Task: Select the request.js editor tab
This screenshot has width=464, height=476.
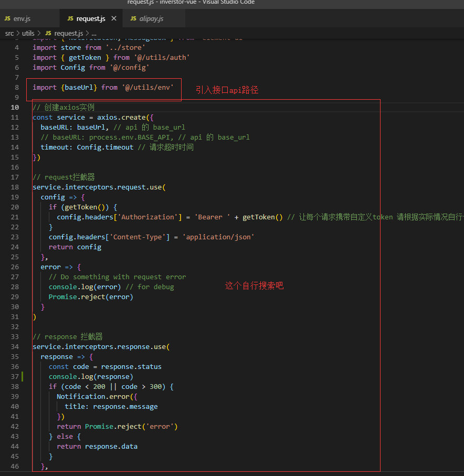Action: pos(91,18)
